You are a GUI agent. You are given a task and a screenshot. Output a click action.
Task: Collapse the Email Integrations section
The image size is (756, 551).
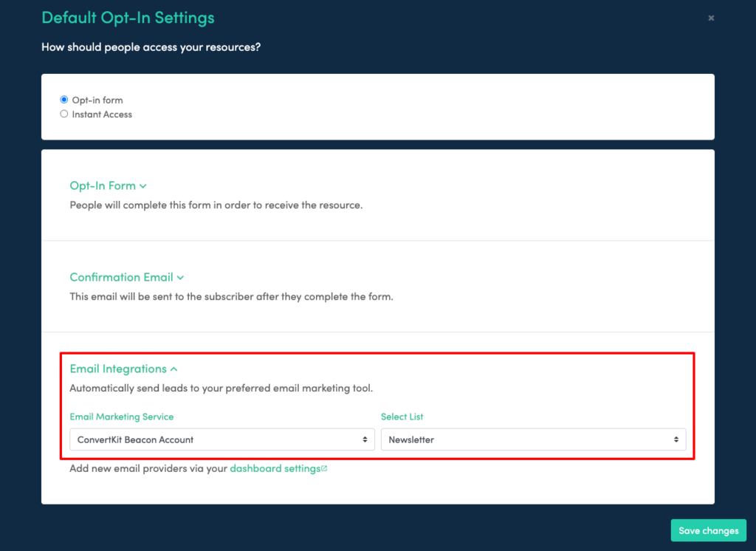pyautogui.click(x=123, y=369)
